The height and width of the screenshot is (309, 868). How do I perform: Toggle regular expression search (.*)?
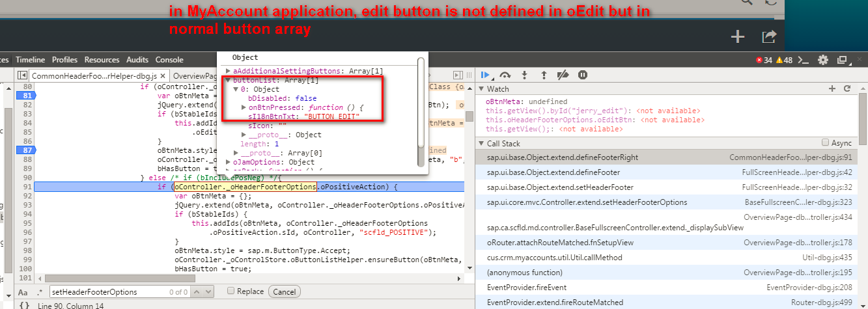[x=40, y=292]
